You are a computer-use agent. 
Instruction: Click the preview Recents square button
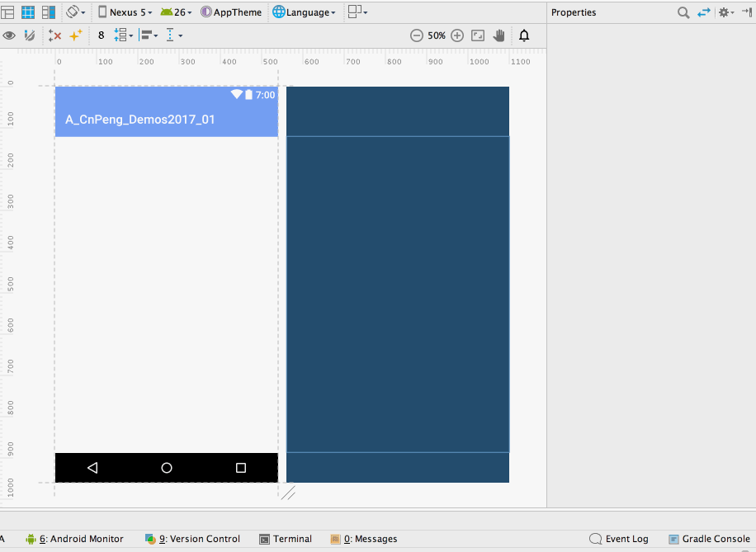coord(241,468)
